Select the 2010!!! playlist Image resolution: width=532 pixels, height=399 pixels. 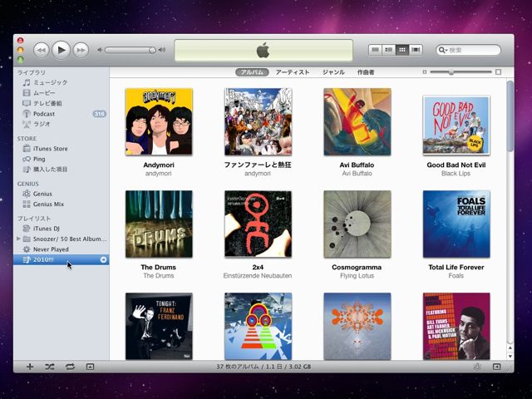pos(61,259)
